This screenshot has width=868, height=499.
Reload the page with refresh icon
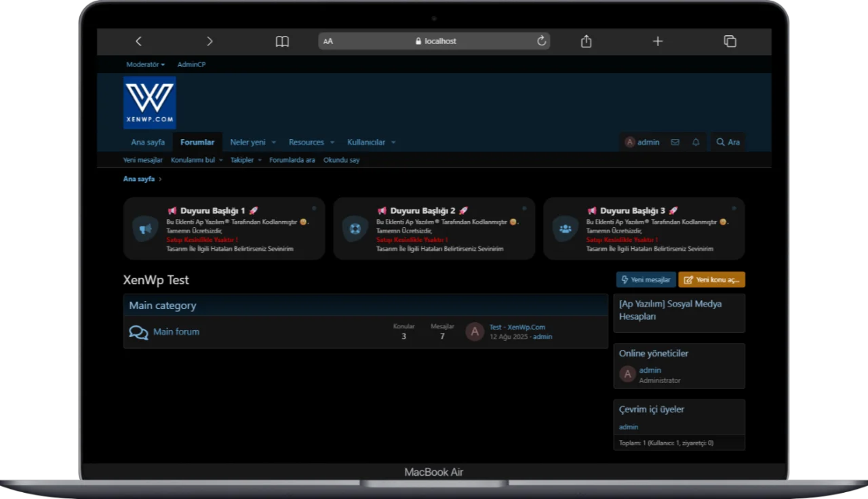coord(541,41)
